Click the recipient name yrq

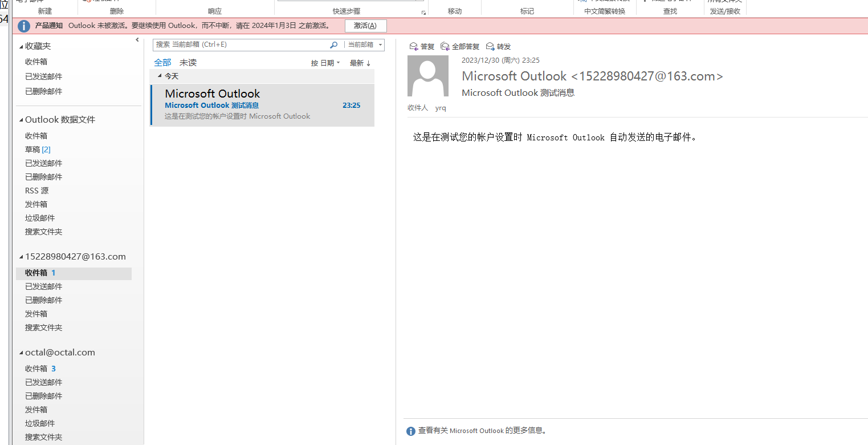click(441, 108)
